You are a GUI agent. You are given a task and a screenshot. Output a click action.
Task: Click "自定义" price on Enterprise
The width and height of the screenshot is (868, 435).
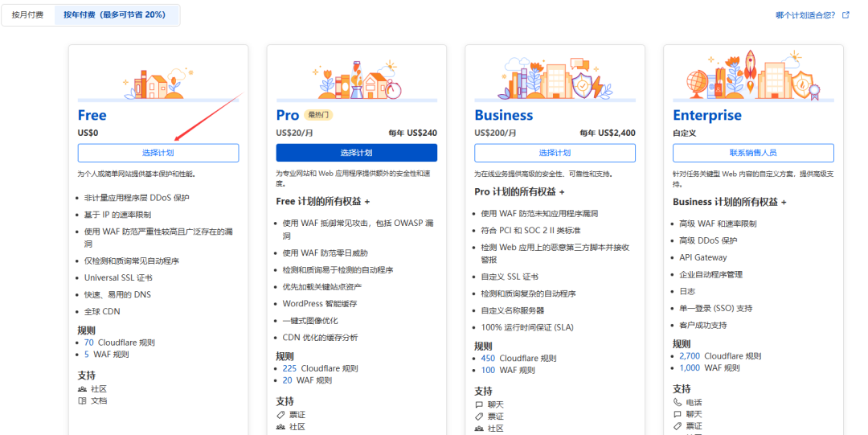684,133
